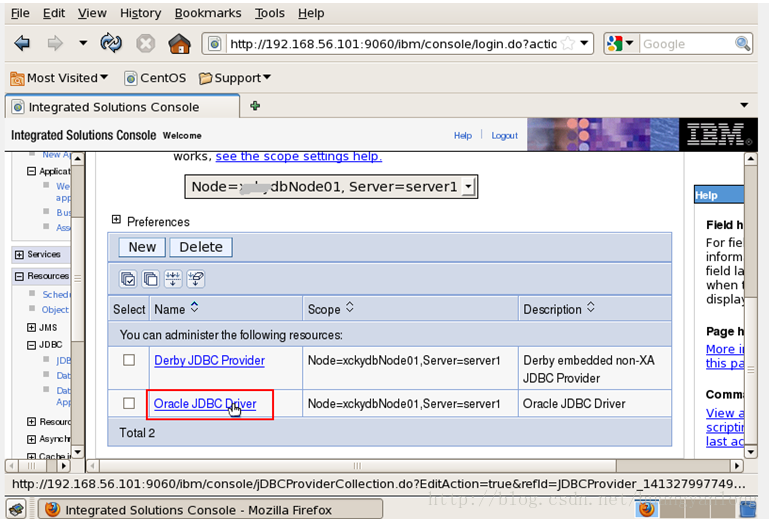Open the browser Help menu
The width and height of the screenshot is (769, 519).
click(x=311, y=13)
